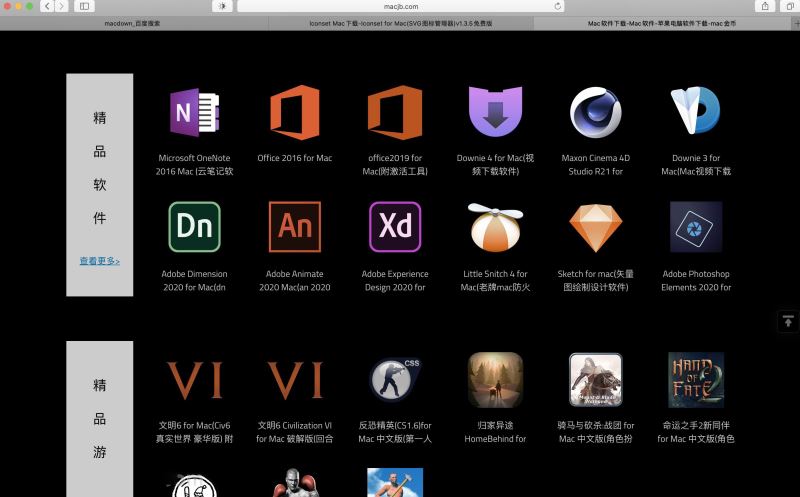Click the 精品游 section sidebar heading
This screenshot has height=497, width=800.
[99, 418]
